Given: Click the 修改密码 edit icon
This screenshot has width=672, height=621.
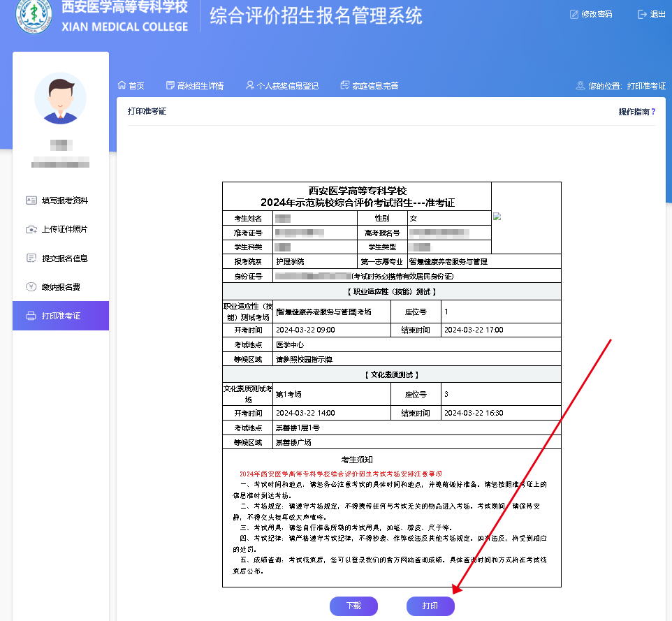Looking at the screenshot, I should click(574, 14).
